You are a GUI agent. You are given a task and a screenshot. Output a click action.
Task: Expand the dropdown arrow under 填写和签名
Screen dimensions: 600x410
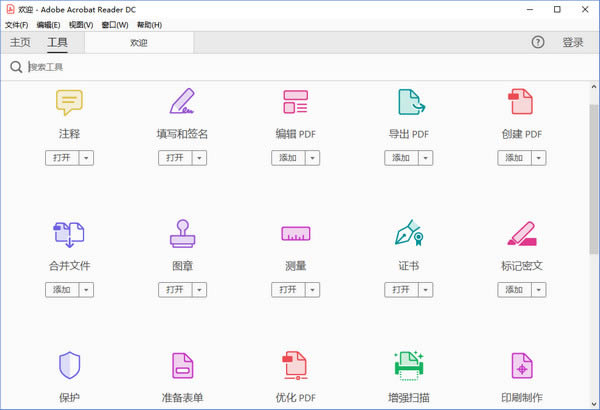click(199, 158)
